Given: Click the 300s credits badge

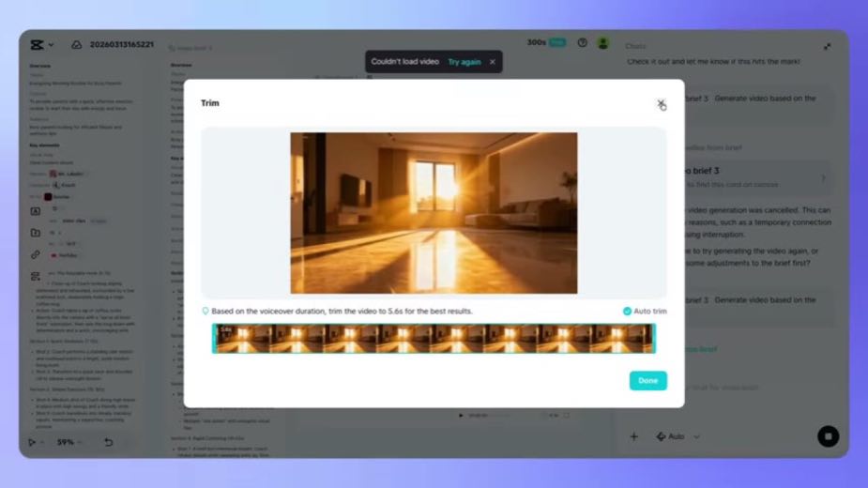Looking at the screenshot, I should (x=546, y=42).
